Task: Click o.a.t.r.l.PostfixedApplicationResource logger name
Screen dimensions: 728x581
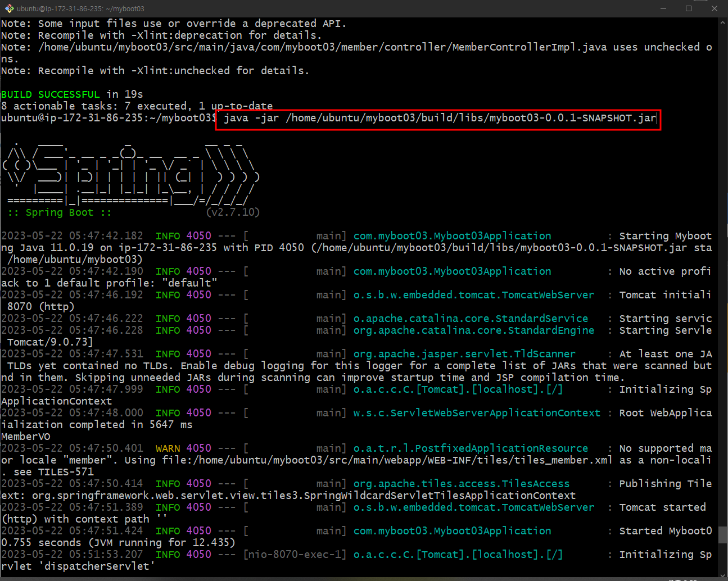Action: [x=471, y=448]
